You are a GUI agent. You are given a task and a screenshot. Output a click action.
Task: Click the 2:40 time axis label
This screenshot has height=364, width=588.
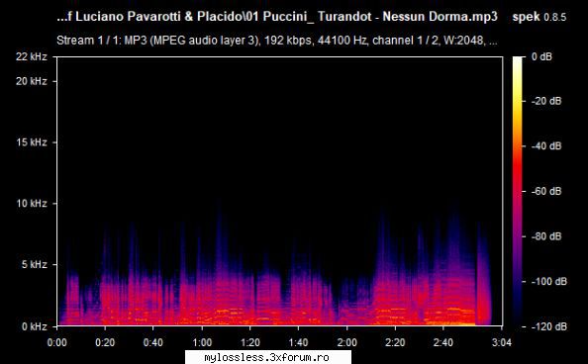(x=443, y=342)
